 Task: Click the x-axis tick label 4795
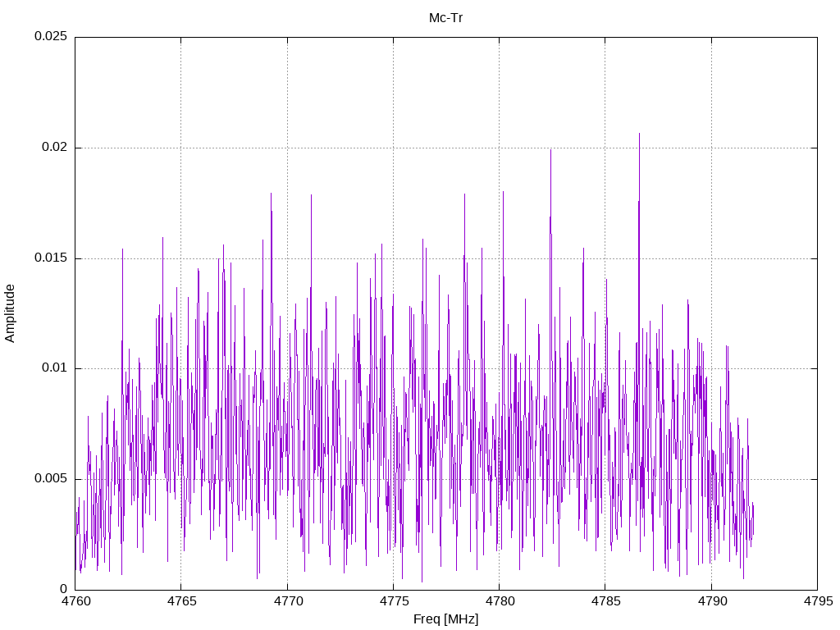818,601
